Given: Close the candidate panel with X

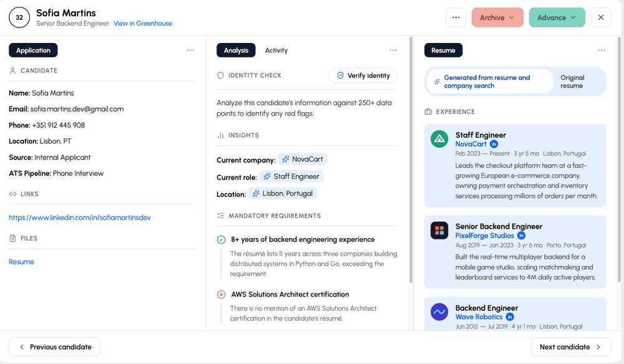Looking at the screenshot, I should click(600, 17).
